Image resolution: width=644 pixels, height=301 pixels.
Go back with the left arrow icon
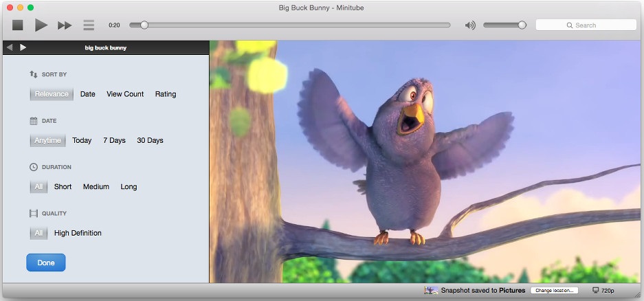(10, 47)
